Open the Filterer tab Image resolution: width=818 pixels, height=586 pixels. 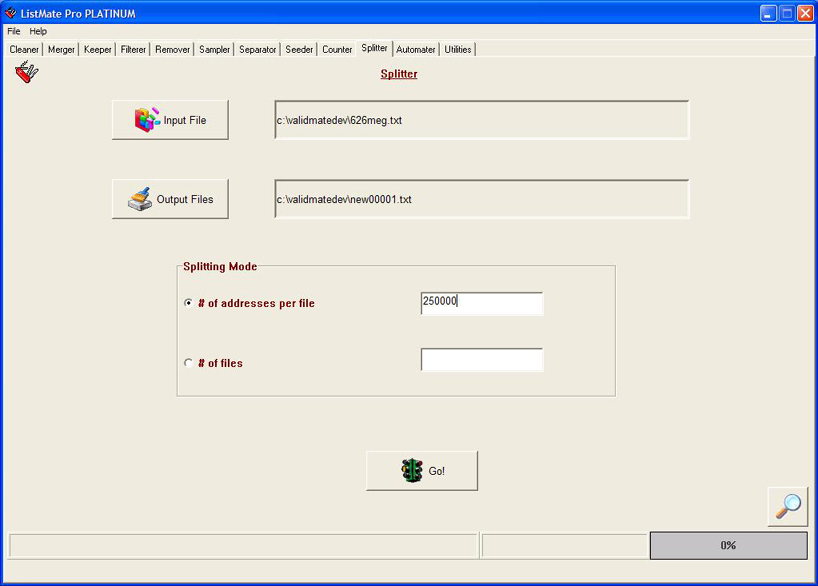tap(133, 50)
